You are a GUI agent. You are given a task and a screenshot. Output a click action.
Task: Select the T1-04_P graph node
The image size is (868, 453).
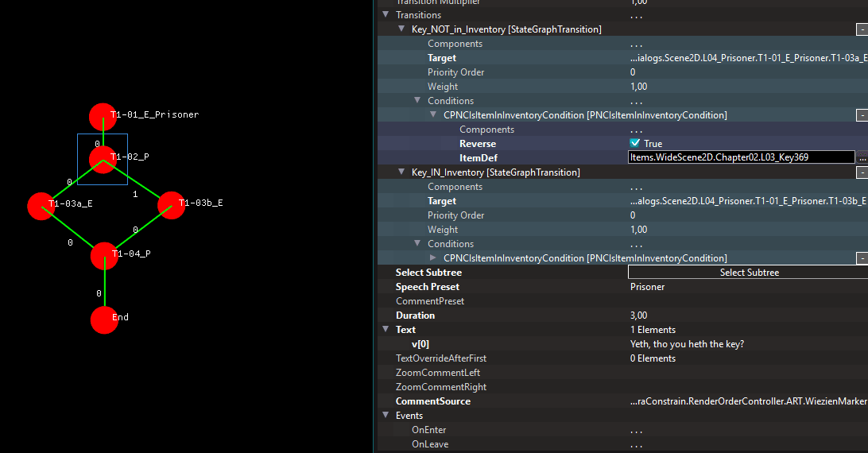105,256
